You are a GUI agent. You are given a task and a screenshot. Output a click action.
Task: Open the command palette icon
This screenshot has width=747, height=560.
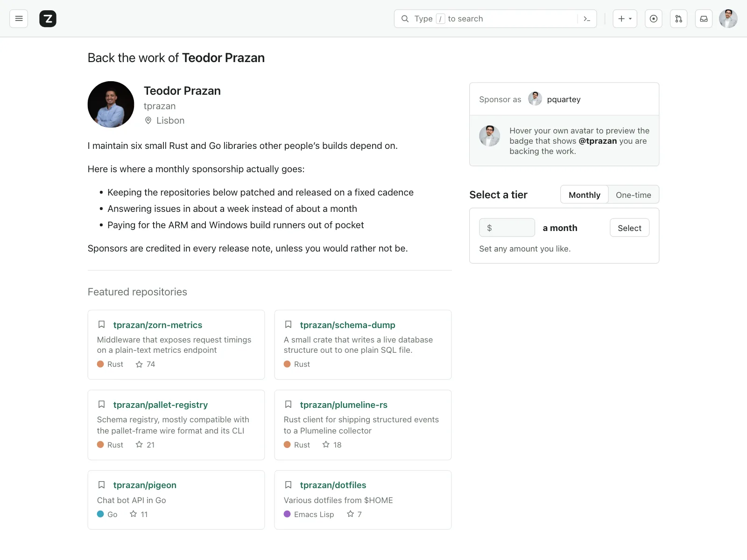point(587,19)
